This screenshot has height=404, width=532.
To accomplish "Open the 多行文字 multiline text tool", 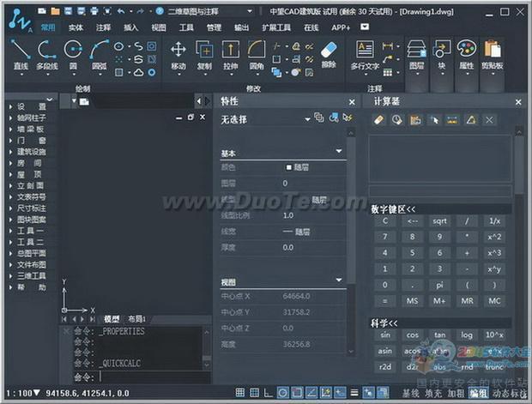I will point(365,55).
